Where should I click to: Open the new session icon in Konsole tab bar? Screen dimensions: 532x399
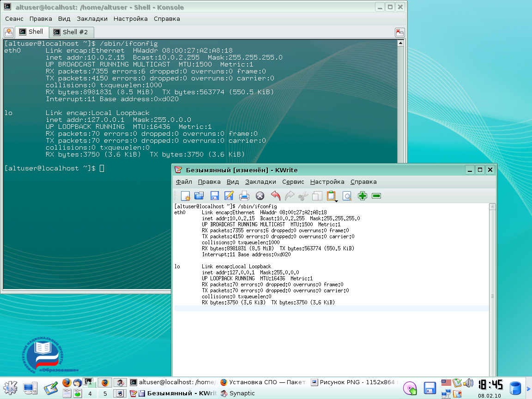(9, 32)
